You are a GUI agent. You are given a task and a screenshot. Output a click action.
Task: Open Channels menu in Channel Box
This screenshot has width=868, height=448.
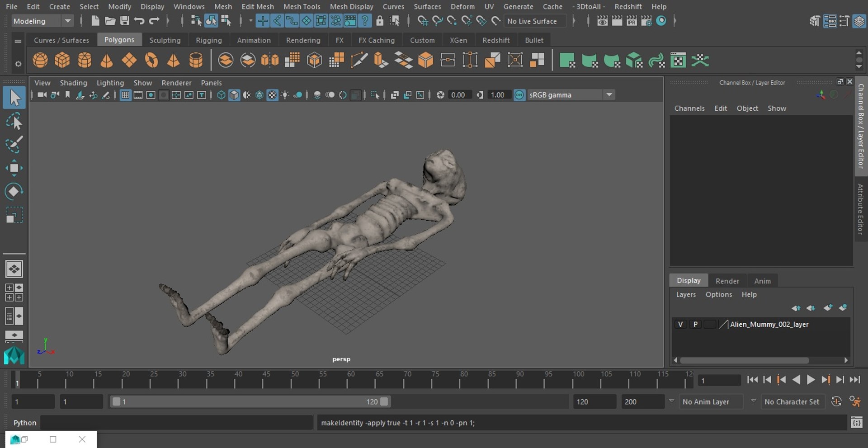pos(689,108)
